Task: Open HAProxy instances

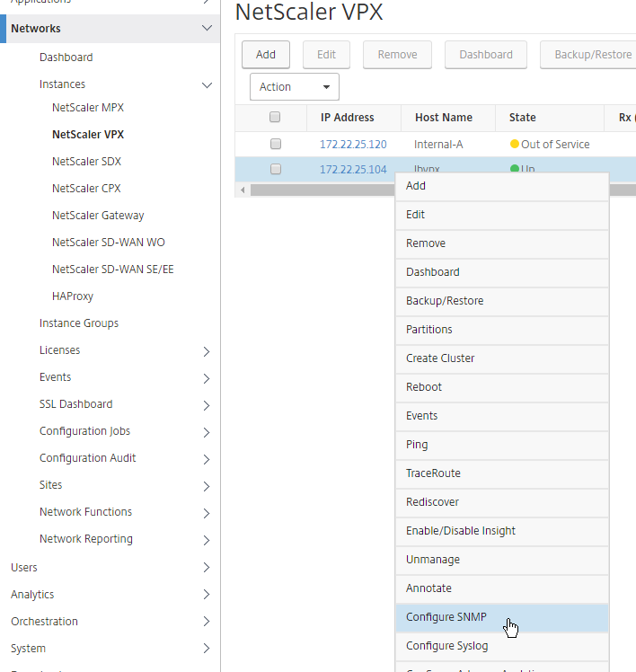Action: (x=73, y=296)
